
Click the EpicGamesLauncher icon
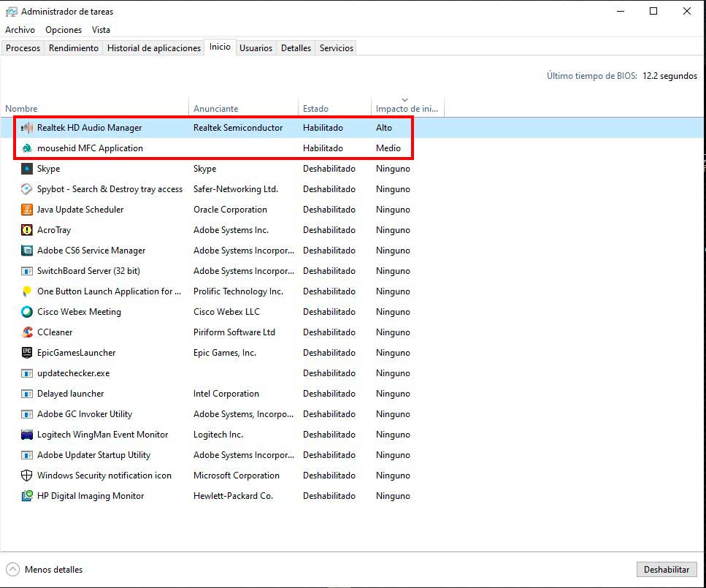27,353
